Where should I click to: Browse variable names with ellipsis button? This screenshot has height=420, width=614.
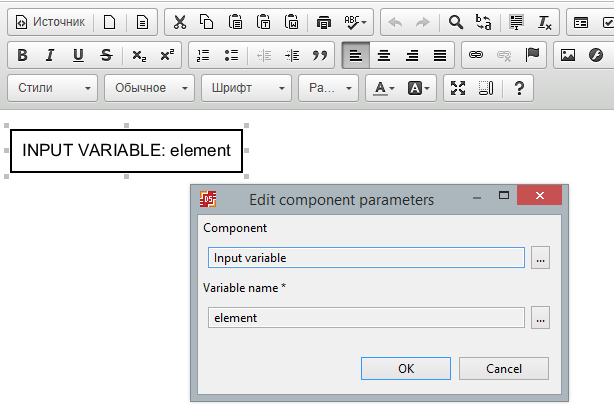540,317
